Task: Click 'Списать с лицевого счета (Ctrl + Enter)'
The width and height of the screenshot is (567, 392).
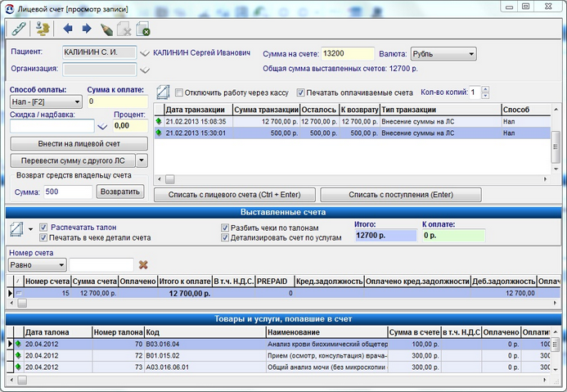Action: coord(234,195)
